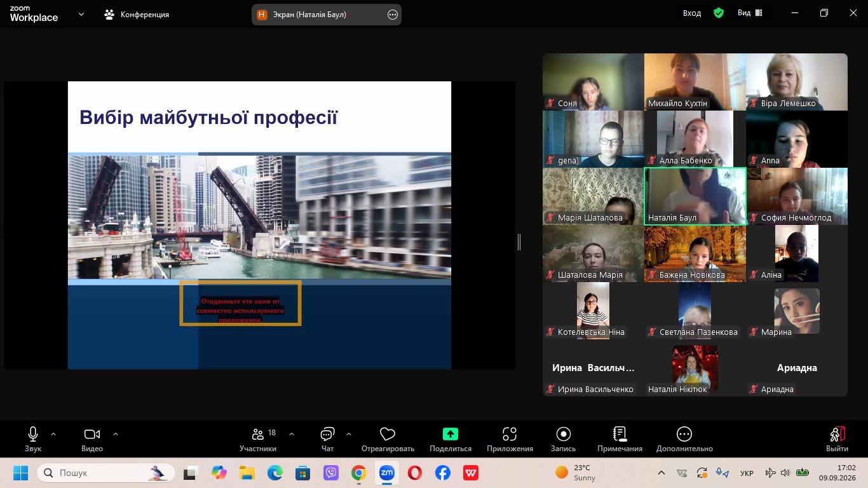Viewport: 868px width, 488px height.
Task: Expand video options arrow next to Видео
Action: click(116, 434)
